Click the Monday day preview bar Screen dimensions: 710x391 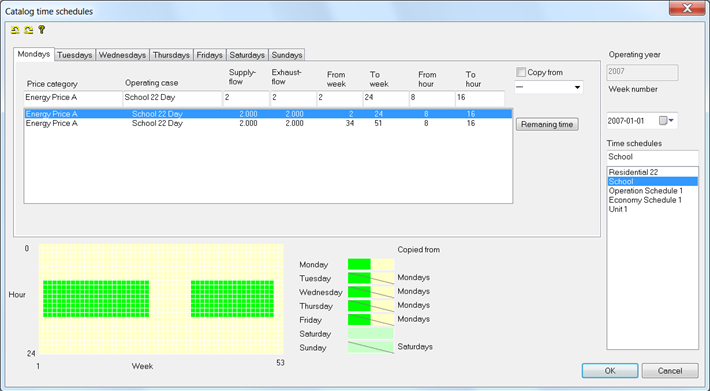(x=371, y=264)
